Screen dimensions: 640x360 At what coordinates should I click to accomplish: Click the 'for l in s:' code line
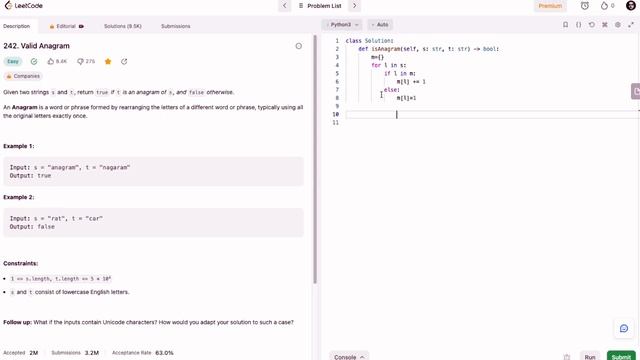[389, 65]
